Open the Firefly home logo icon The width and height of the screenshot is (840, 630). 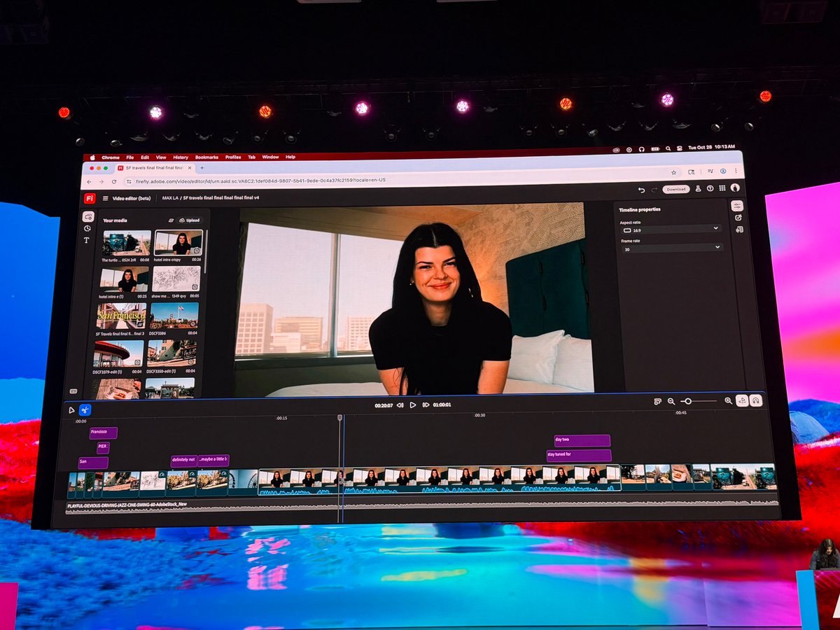[90, 198]
